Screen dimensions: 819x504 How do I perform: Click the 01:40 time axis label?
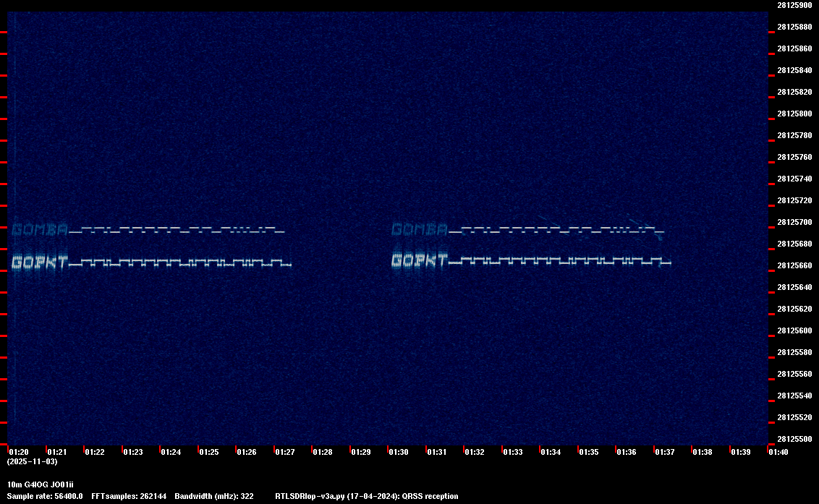(x=778, y=452)
